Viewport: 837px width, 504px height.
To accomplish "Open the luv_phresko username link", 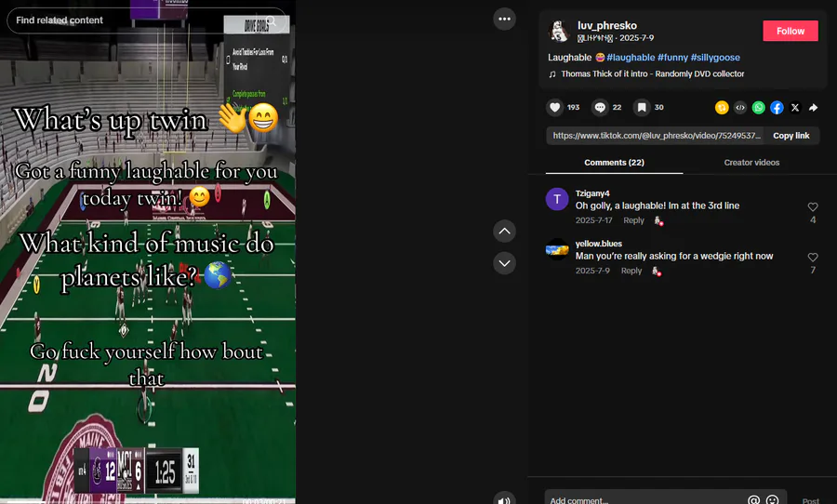I will [x=607, y=25].
